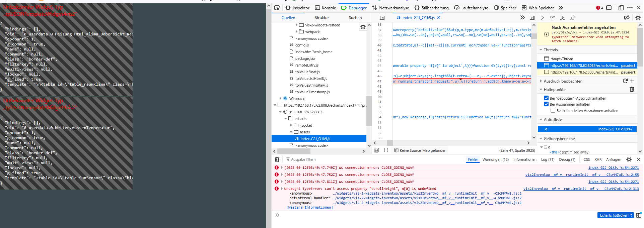Resume script execution

tap(542, 18)
